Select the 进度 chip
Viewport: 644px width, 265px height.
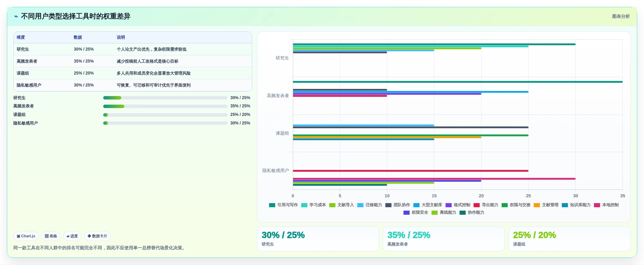(x=72, y=236)
